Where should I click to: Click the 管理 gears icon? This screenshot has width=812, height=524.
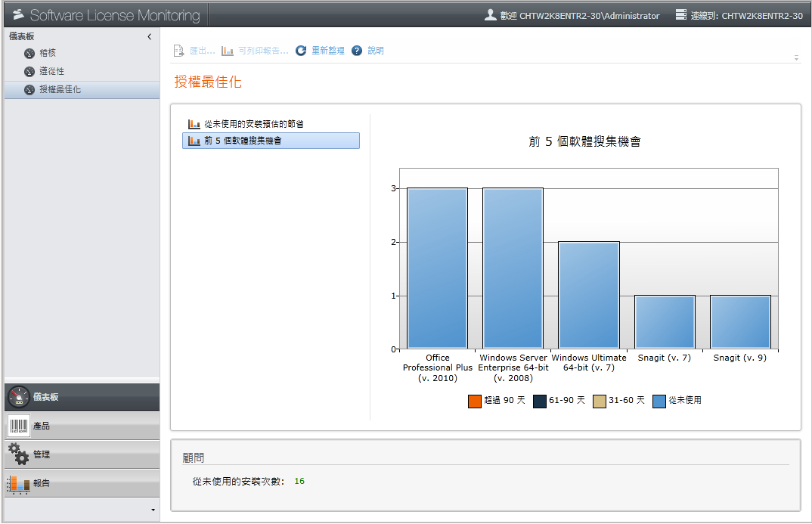19,454
